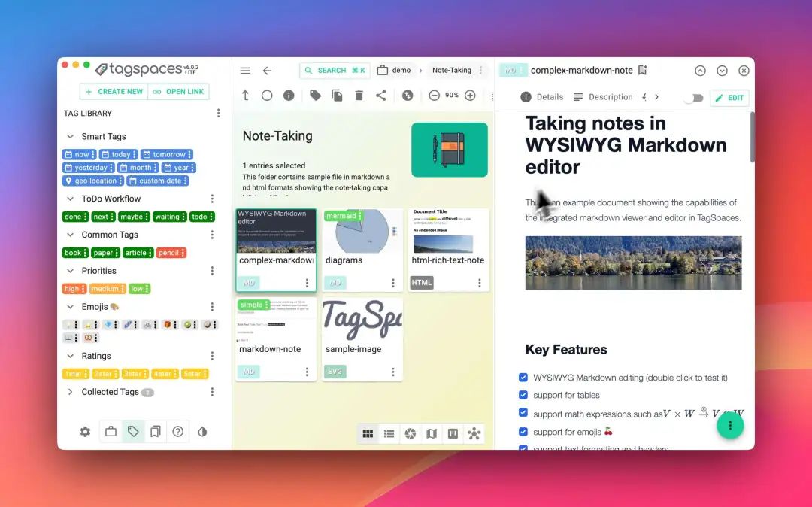
Task: Open the Tag Library three-dot menu
Action: click(x=219, y=114)
